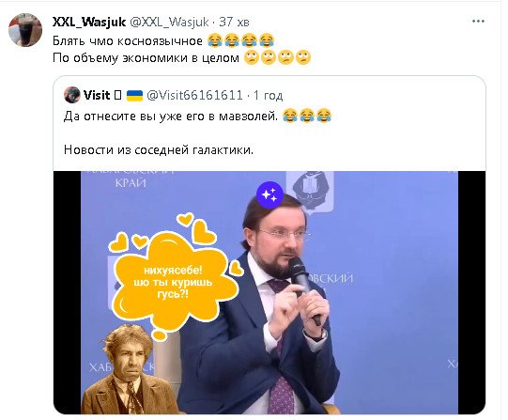Click the 1 год quoted timestamp
Screen dimensions: 508x420
pyautogui.click(x=269, y=96)
